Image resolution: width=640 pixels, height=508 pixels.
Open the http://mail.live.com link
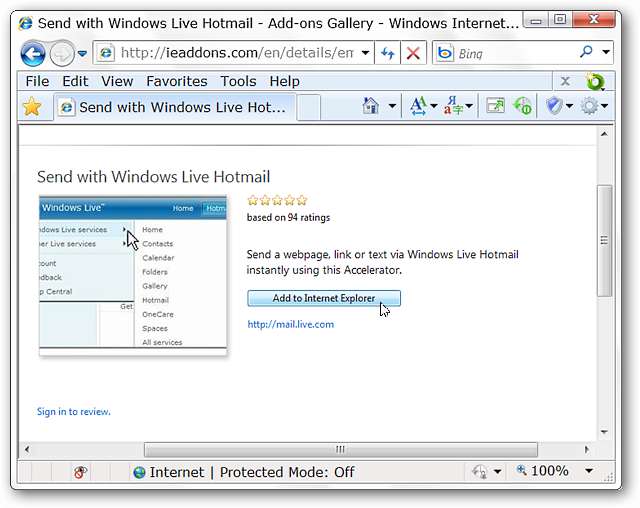[x=290, y=324]
